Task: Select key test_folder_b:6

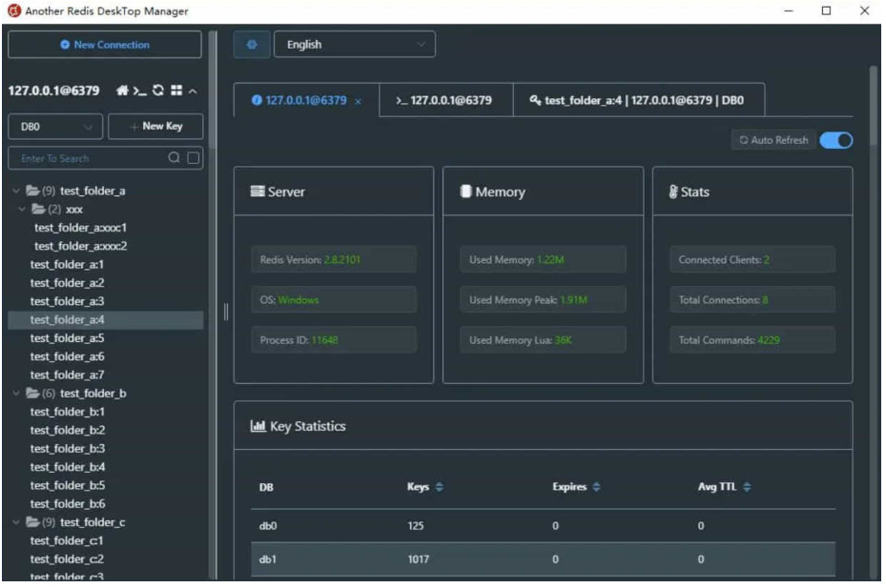Action: tap(68, 504)
